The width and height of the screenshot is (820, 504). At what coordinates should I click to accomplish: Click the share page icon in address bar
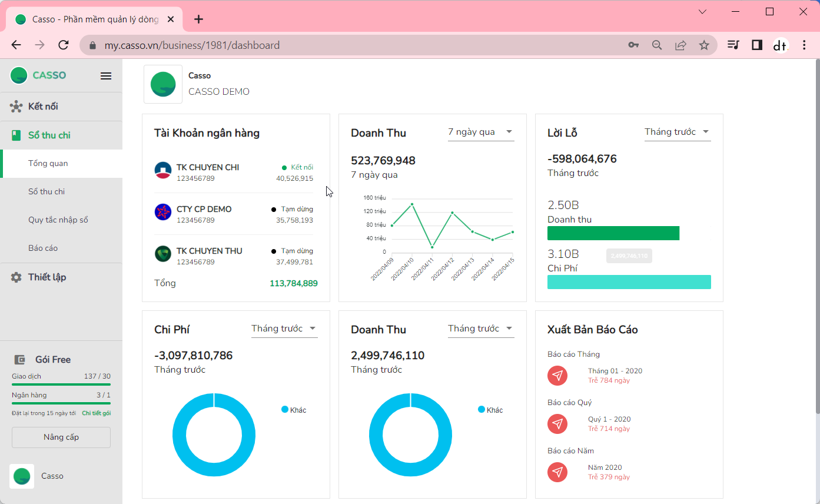[x=680, y=45]
